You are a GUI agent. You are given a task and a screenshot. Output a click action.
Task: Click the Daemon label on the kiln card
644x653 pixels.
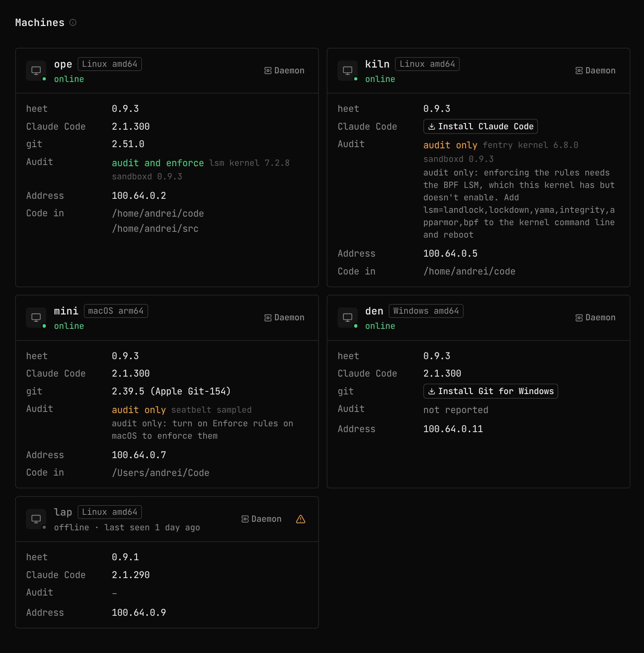(596, 71)
